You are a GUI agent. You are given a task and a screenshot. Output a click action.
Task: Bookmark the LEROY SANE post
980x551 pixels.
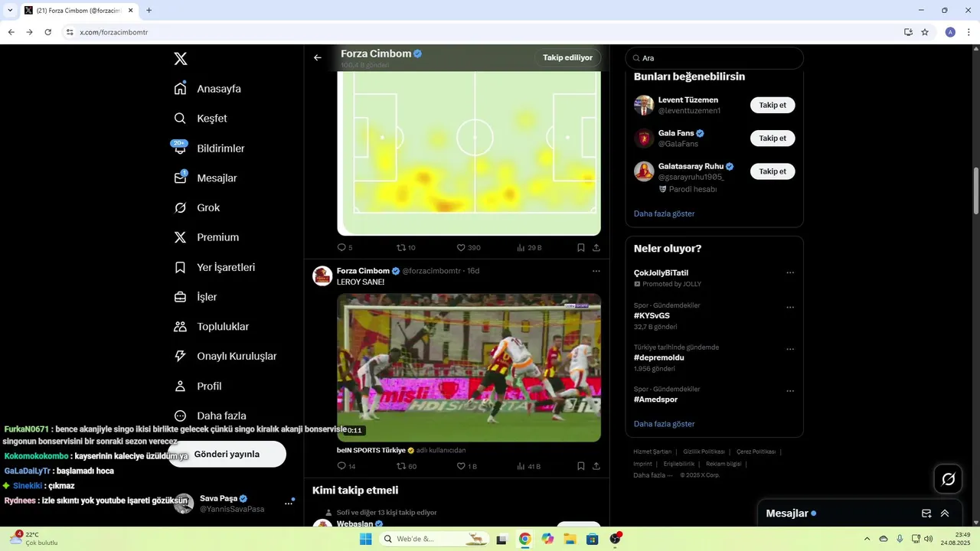pos(581,466)
